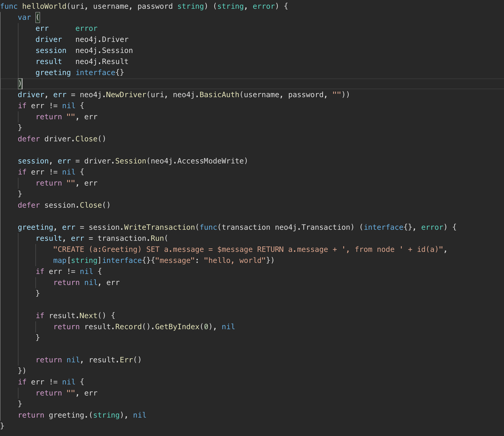Click the BasicAuth identifier
The height and width of the screenshot is (436, 504).
click(218, 94)
